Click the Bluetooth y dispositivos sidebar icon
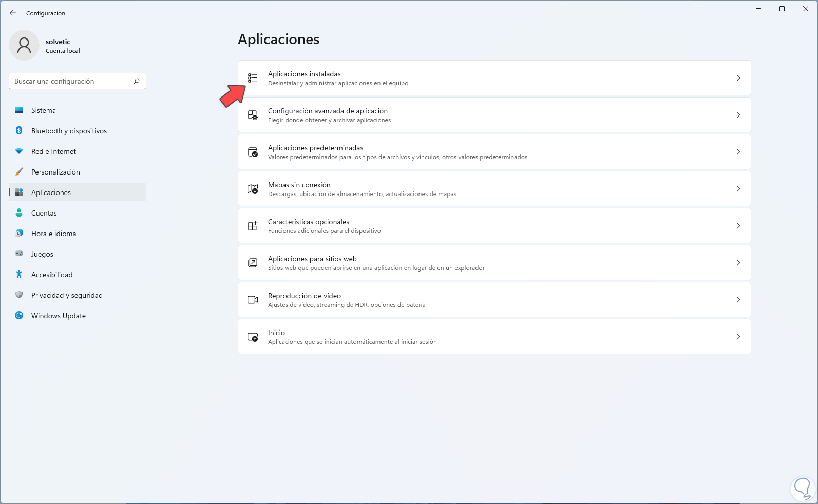The width and height of the screenshot is (818, 504). [x=19, y=131]
